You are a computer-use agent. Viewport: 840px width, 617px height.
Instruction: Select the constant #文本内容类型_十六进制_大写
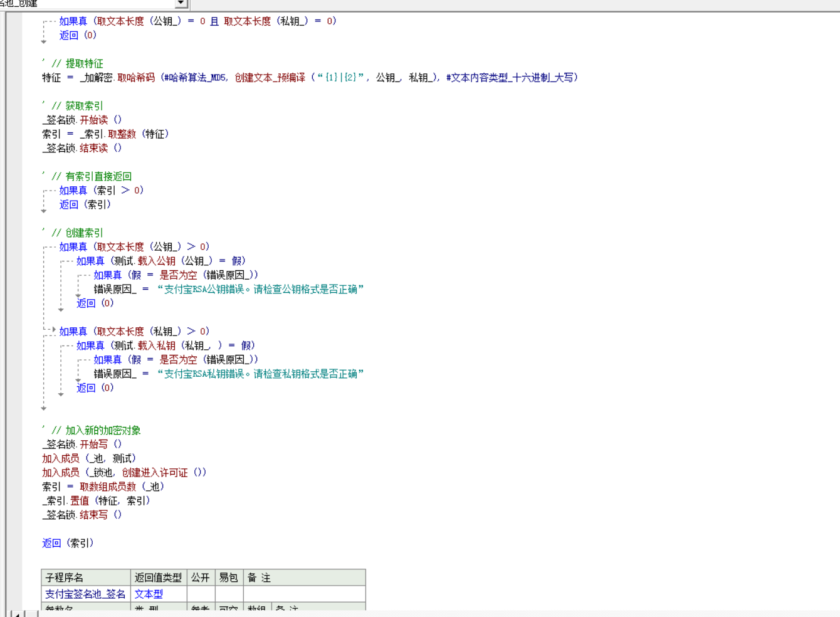pyautogui.click(x=510, y=78)
